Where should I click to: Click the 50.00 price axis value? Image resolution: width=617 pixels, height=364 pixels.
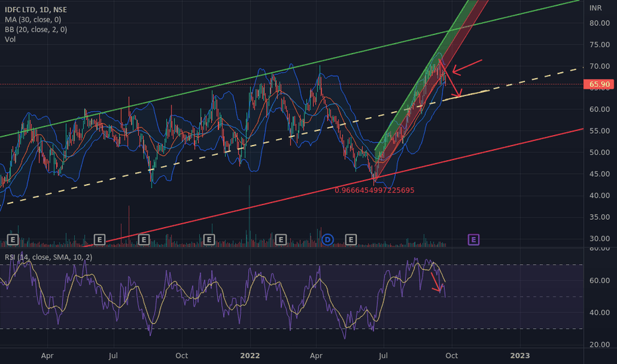pos(600,152)
